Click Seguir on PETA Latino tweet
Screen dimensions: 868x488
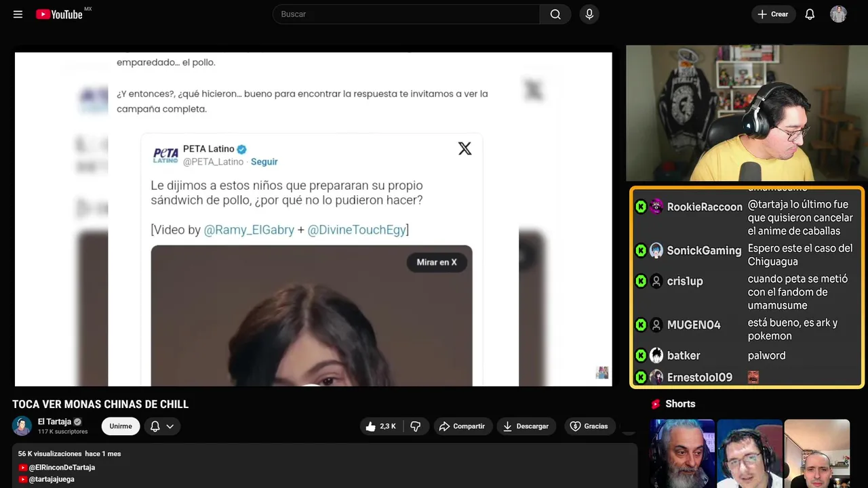tap(264, 162)
